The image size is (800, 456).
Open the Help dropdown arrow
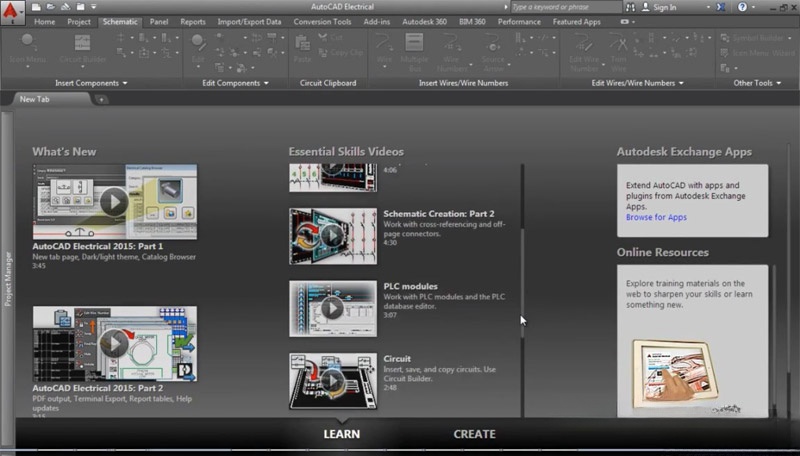click(753, 7)
